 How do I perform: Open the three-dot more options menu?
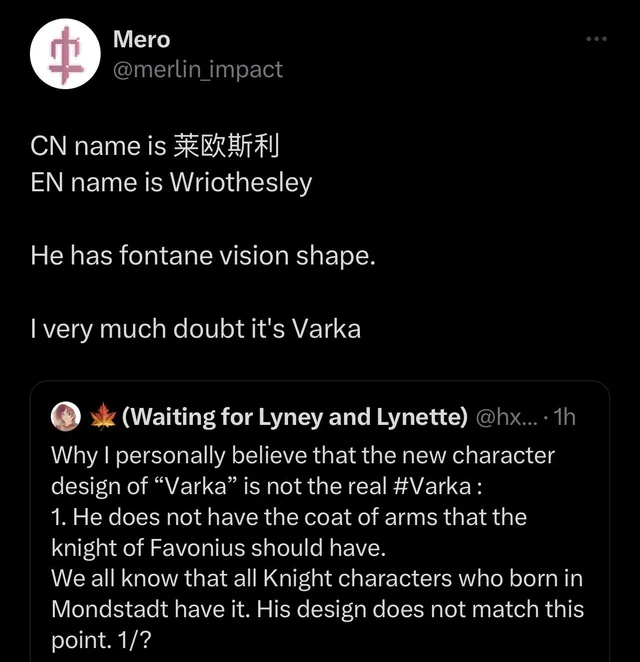596,39
